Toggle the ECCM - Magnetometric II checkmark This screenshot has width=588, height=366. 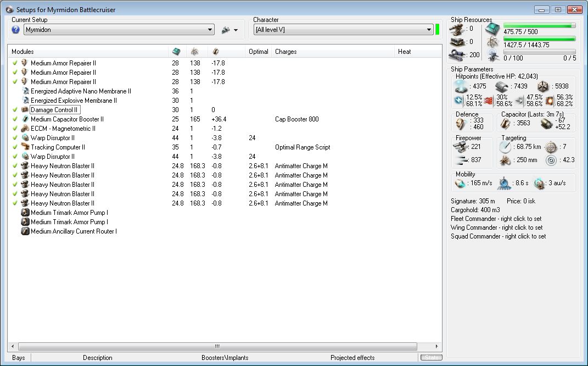[15, 129]
